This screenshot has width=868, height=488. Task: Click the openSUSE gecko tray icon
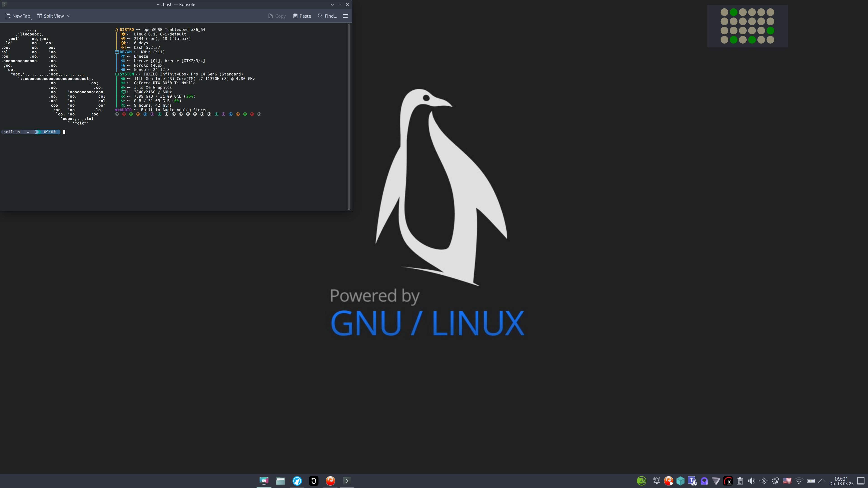click(641, 481)
